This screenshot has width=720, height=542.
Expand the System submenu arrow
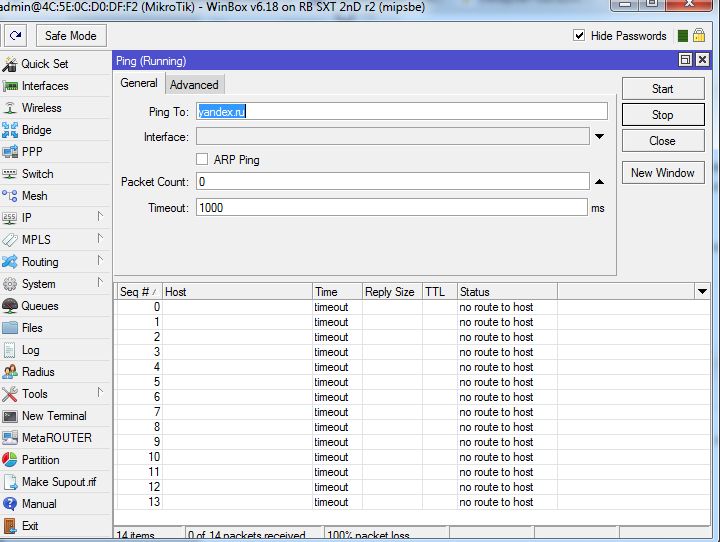(x=101, y=282)
